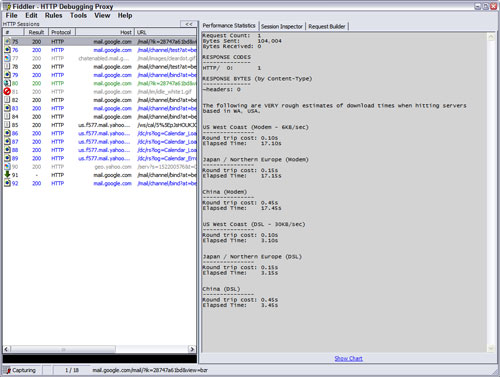
Task: Click the session list horizontal scrollbar thumb
Action: (x=63, y=349)
